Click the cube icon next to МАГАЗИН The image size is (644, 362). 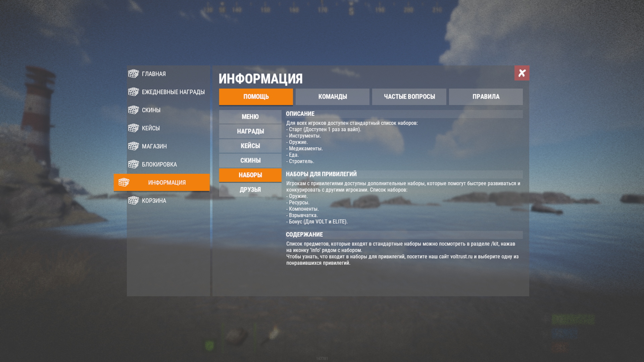[x=133, y=146]
